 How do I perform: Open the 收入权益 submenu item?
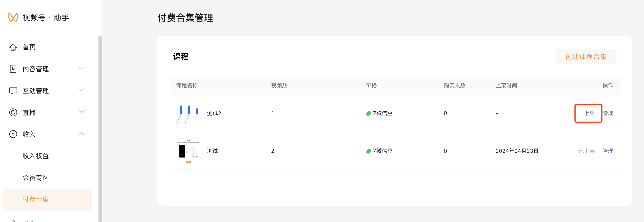(35, 156)
